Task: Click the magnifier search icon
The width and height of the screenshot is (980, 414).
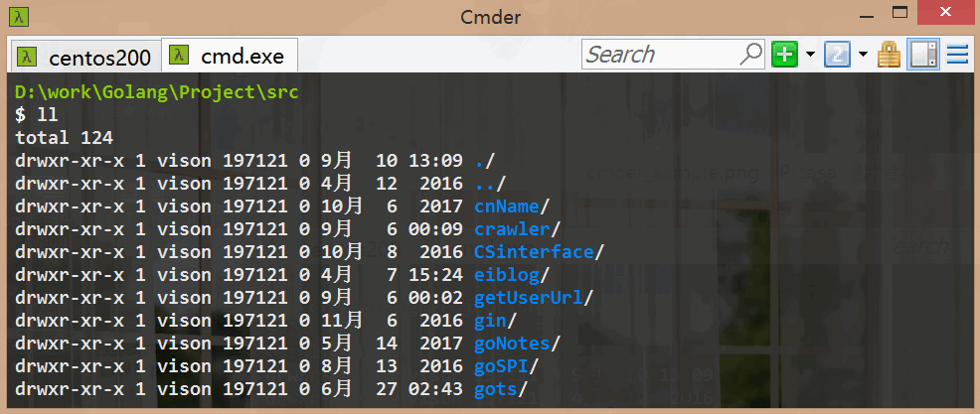Action: [x=750, y=55]
